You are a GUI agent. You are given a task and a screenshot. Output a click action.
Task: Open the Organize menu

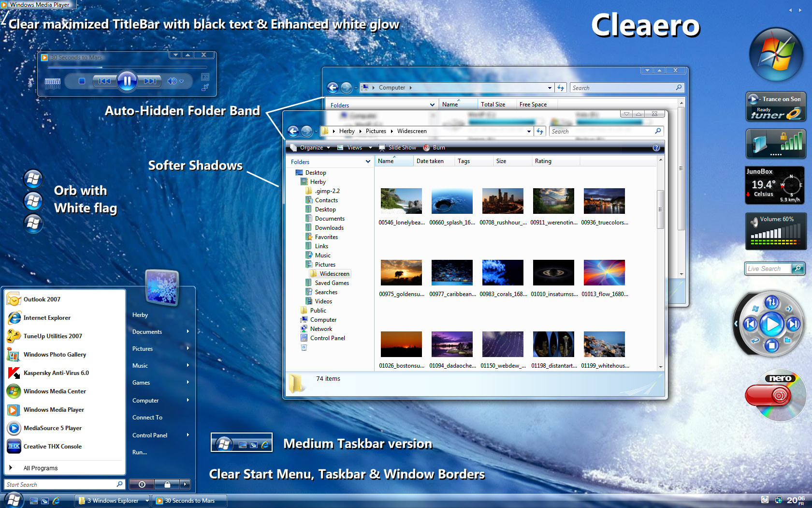click(x=310, y=148)
